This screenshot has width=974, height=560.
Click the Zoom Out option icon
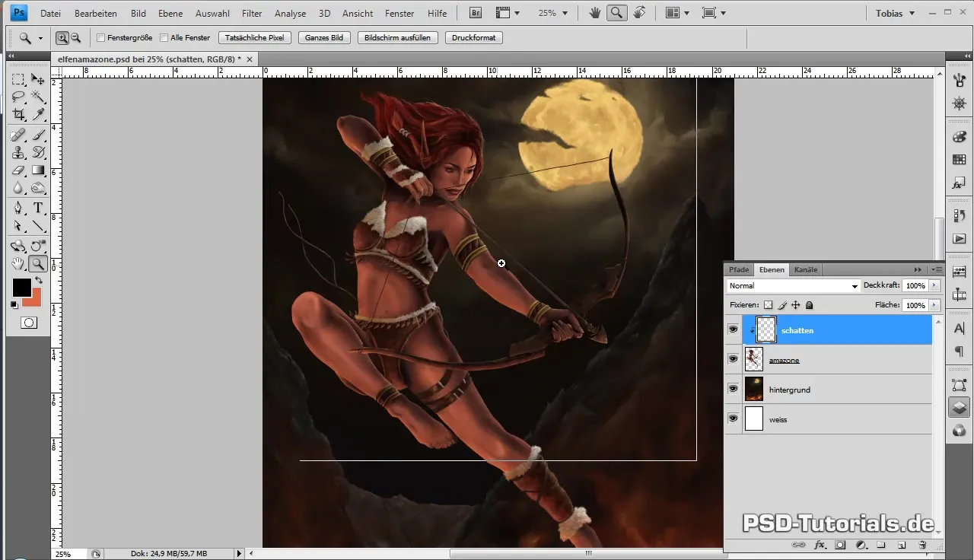[x=75, y=37]
